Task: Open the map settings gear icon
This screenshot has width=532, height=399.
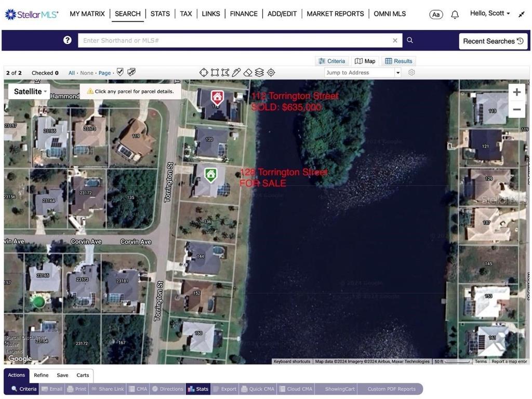Action: [x=412, y=73]
